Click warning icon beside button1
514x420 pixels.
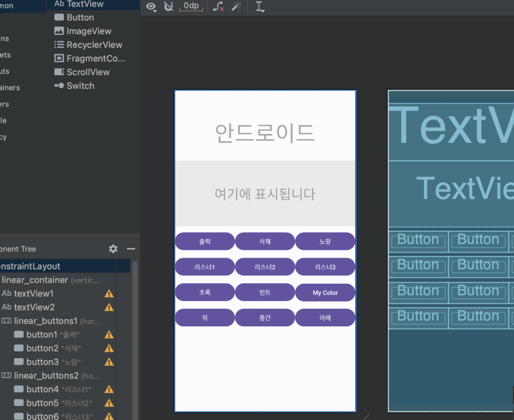[109, 335]
